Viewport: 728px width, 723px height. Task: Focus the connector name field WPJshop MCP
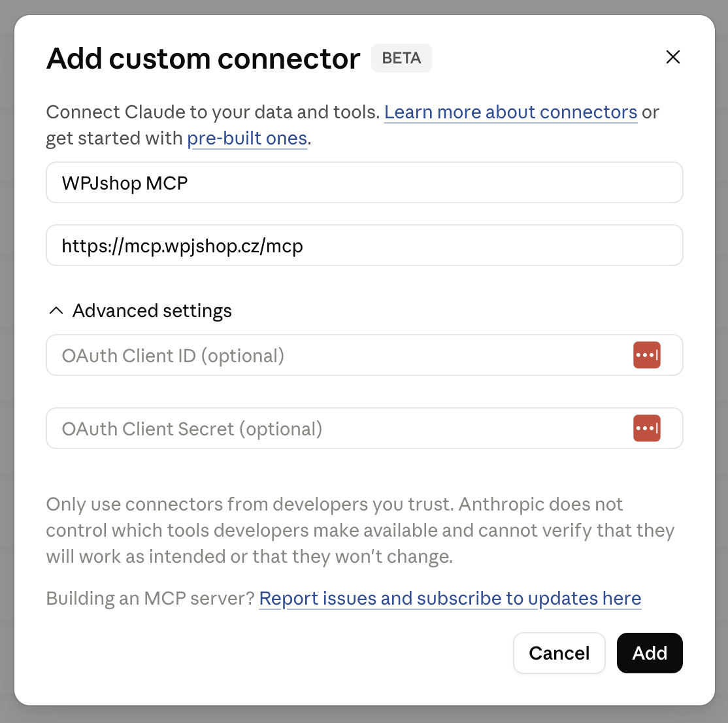[x=365, y=182]
